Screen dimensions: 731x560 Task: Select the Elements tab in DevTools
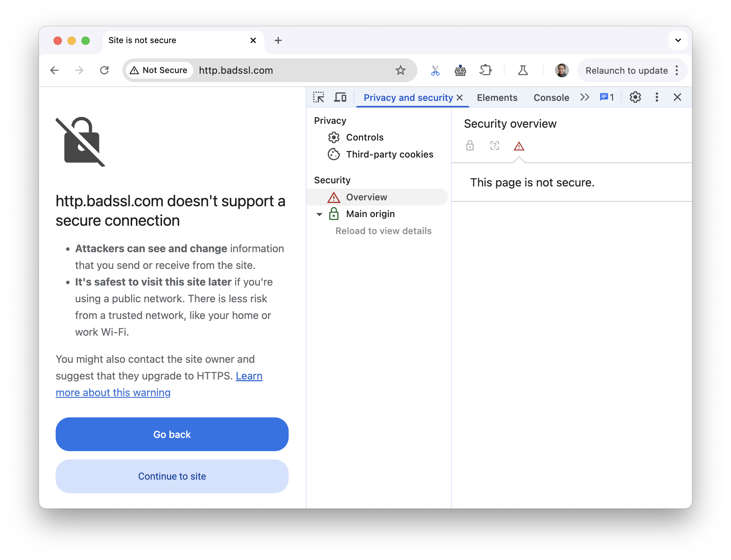tap(496, 97)
